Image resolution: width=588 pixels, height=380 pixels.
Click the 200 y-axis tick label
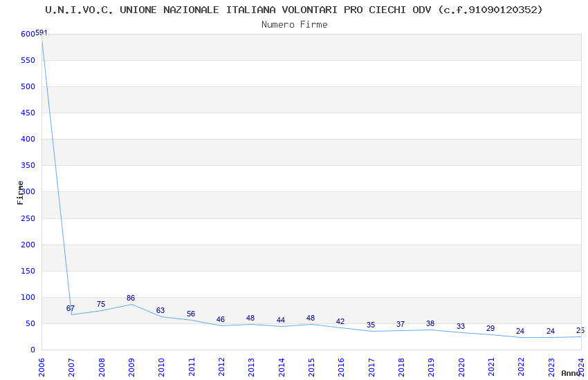click(x=28, y=245)
